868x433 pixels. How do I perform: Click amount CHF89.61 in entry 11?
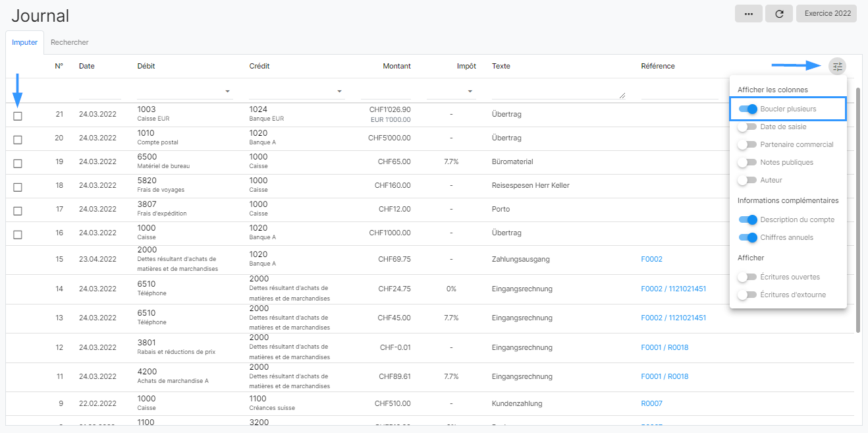pyautogui.click(x=394, y=376)
